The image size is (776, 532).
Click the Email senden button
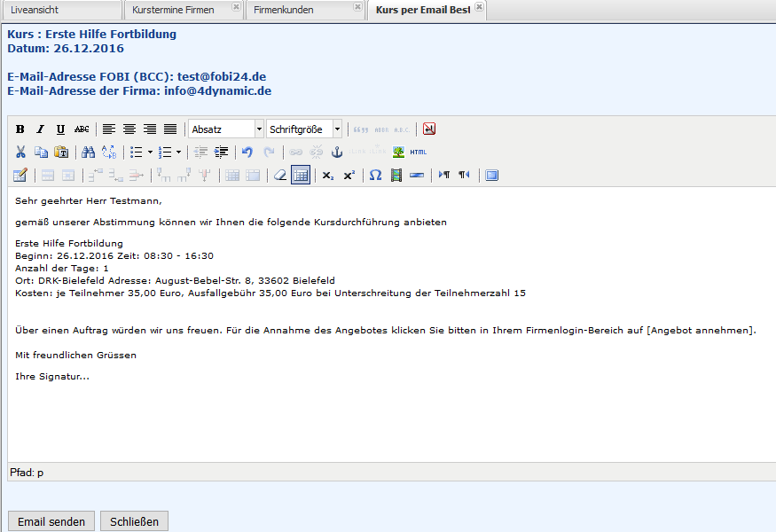(51, 521)
